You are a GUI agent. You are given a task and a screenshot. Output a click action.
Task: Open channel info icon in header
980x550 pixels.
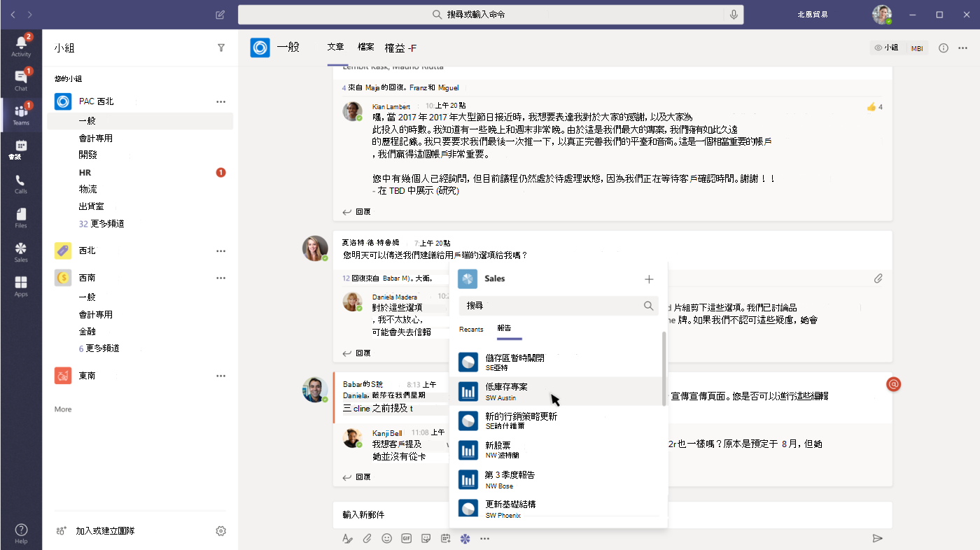943,48
